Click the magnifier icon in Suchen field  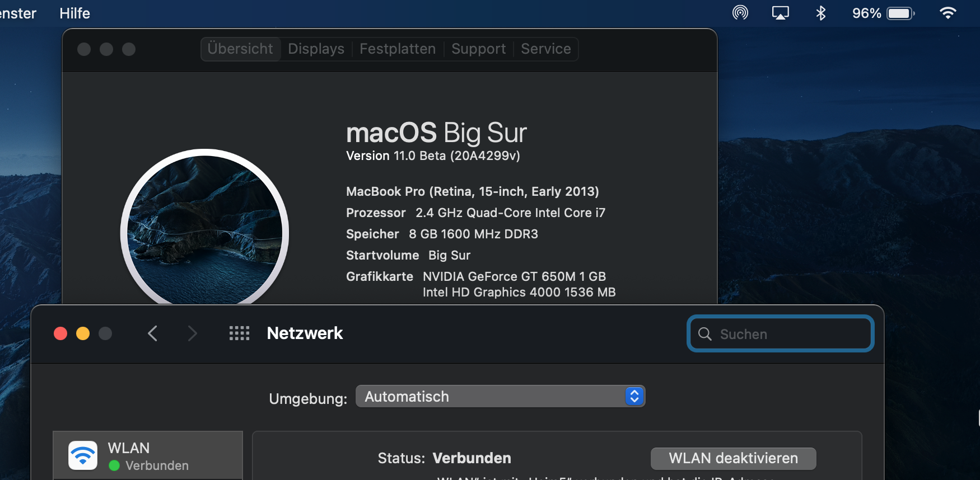point(705,334)
